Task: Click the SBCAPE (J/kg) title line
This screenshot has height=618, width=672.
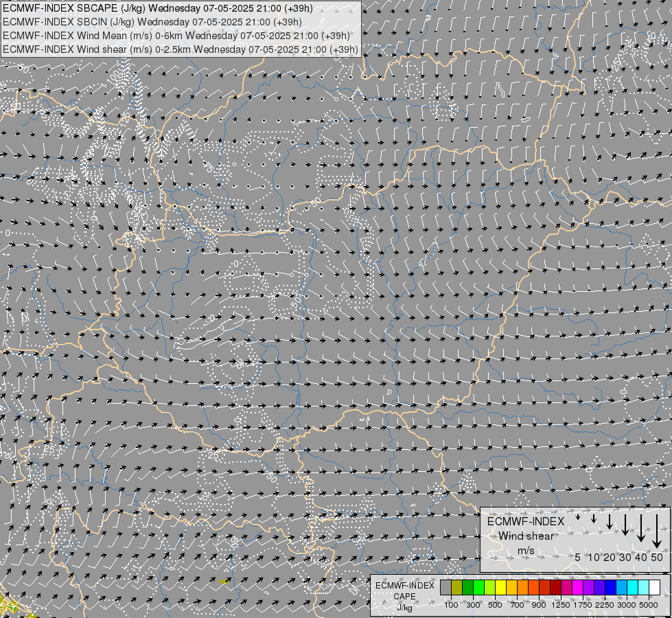Action: coord(158,8)
